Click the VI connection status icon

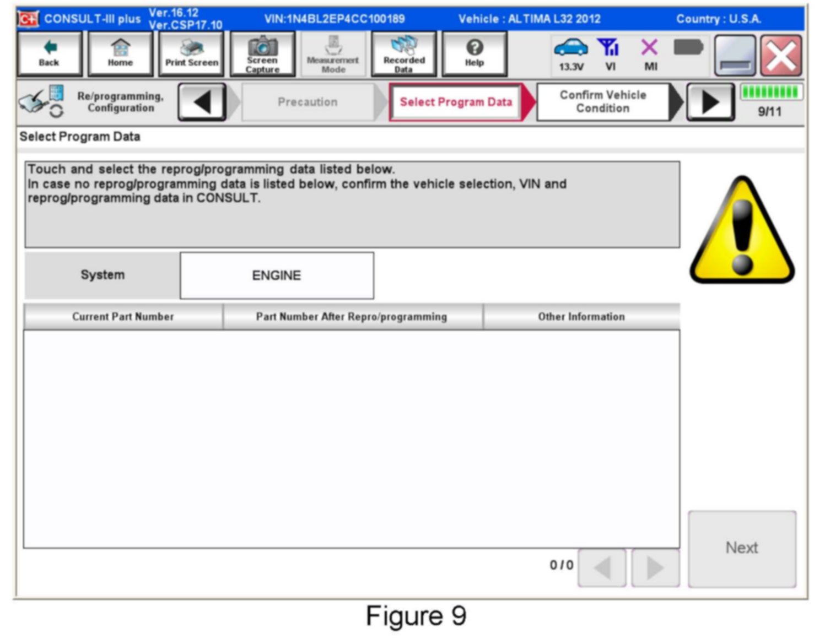point(610,54)
